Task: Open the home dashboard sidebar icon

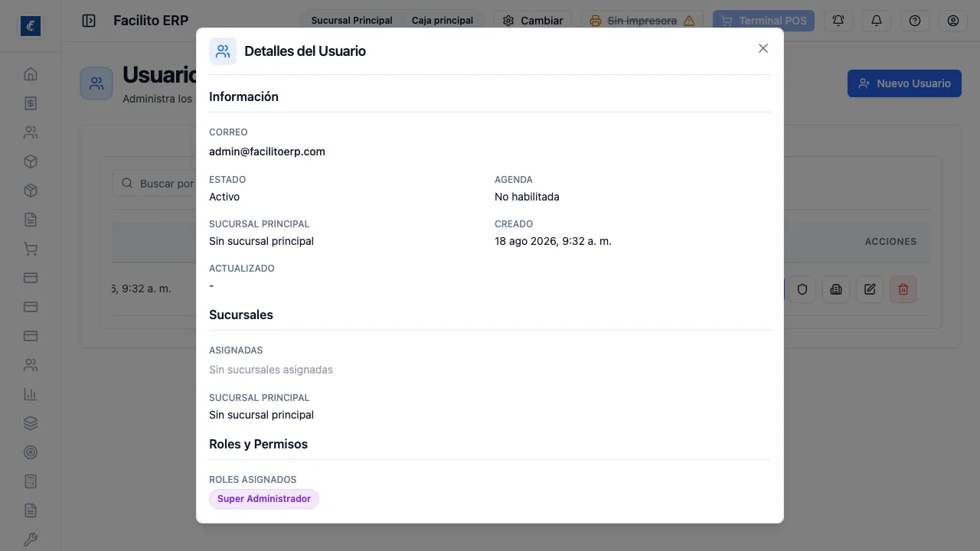Action: coord(31,74)
